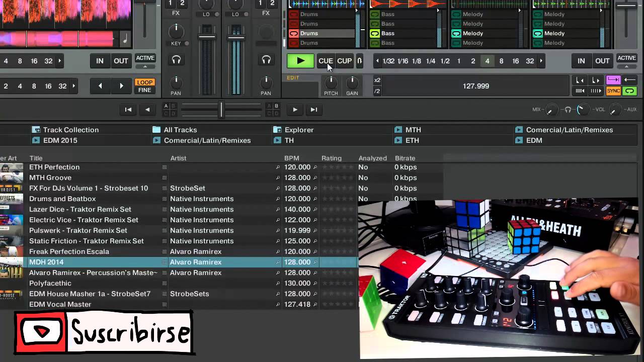The height and width of the screenshot is (362, 644).
Task: Click the highlighted Drums sample cell icon
Action: click(293, 34)
